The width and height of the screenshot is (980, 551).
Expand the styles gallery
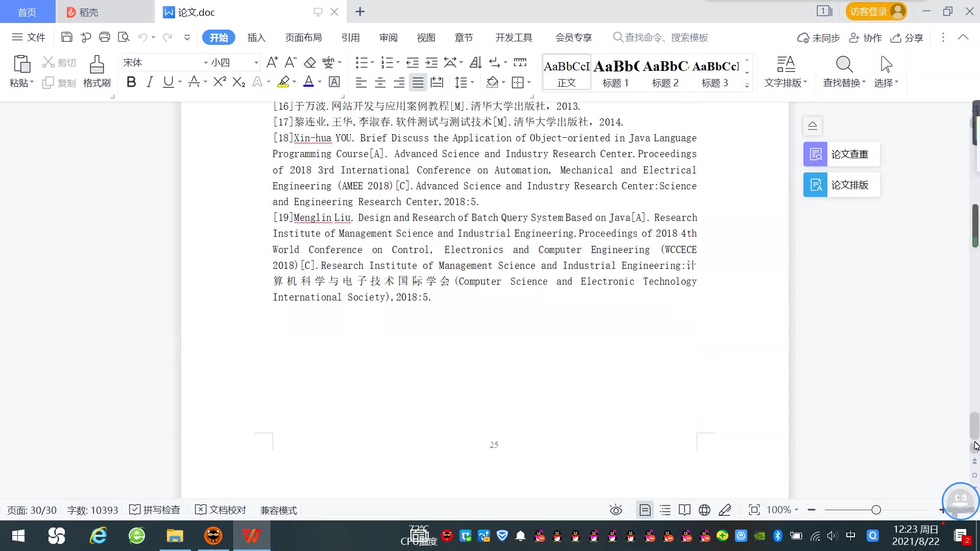tap(747, 86)
